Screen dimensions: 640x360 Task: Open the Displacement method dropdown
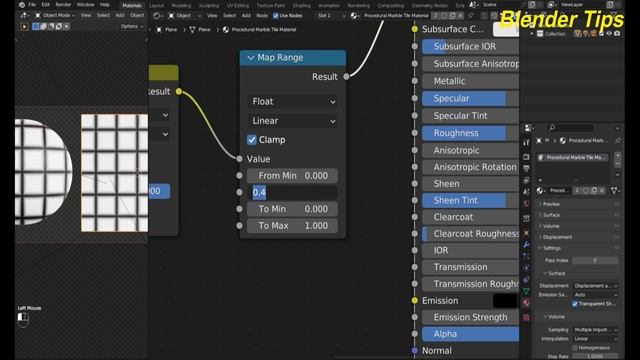pos(596,286)
